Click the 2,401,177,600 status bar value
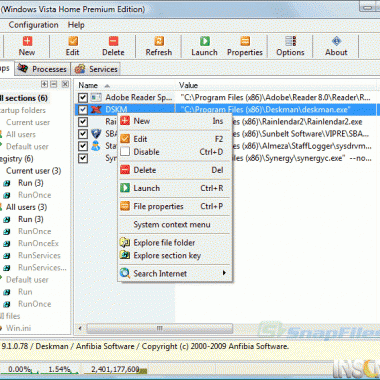The width and height of the screenshot is (380, 380). (115, 369)
